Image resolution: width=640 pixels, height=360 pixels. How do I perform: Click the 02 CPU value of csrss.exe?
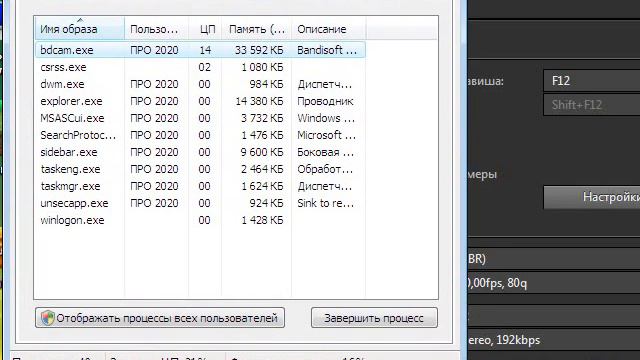tap(204, 67)
